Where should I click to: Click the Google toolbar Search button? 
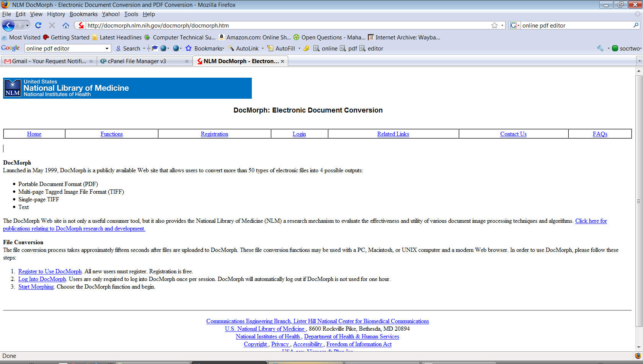128,48
